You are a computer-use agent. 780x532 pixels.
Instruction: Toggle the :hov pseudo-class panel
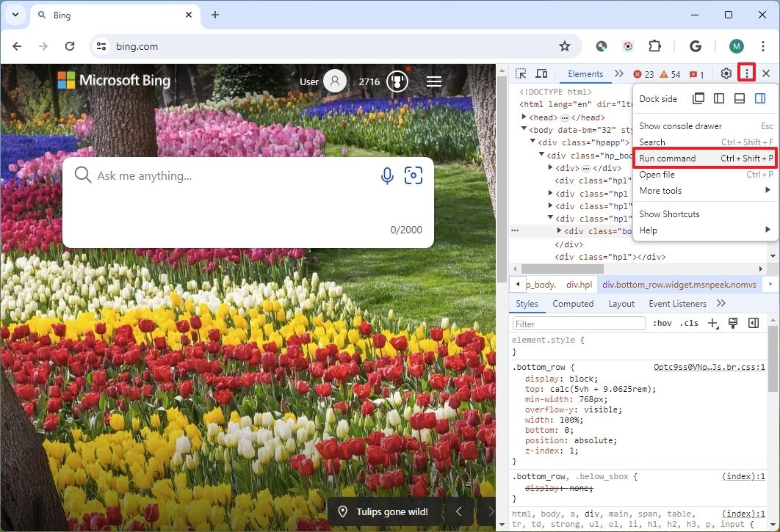(x=662, y=323)
